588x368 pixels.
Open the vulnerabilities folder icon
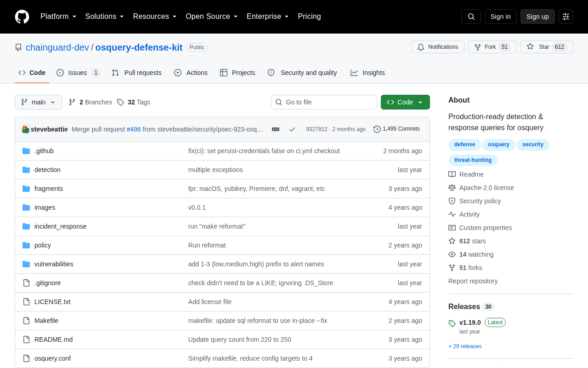26,264
